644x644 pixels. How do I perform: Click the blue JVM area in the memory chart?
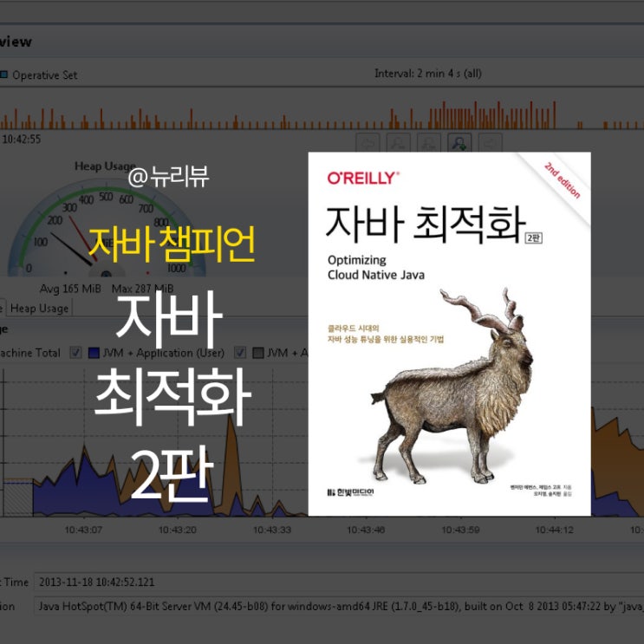tap(82, 489)
